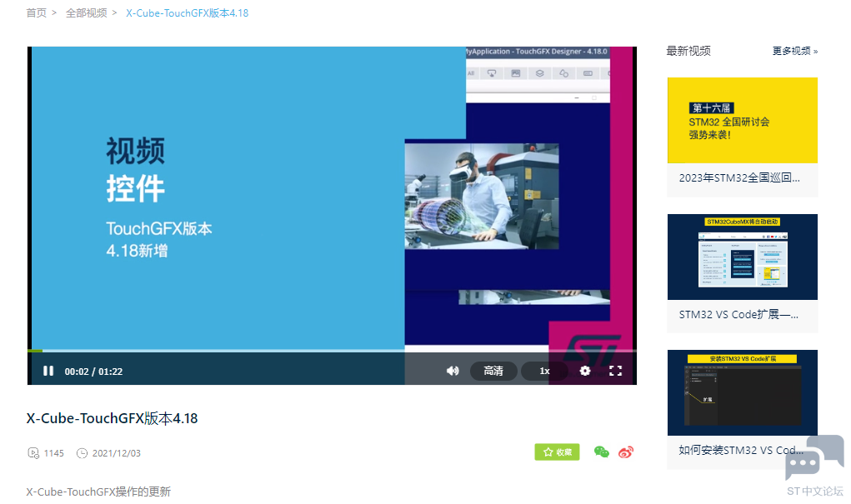This screenshot has height=504, width=851.
Task: Click the 收藏 favorite button
Action: click(557, 452)
